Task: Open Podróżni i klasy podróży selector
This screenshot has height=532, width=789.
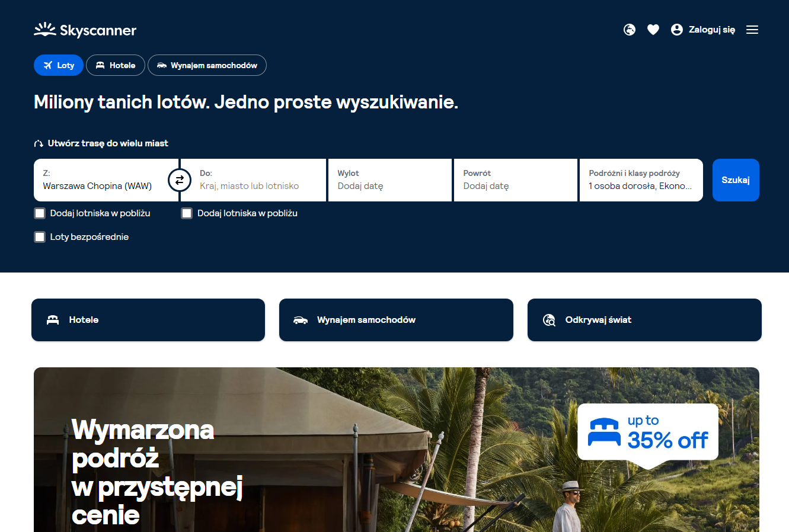Action: tap(641, 180)
